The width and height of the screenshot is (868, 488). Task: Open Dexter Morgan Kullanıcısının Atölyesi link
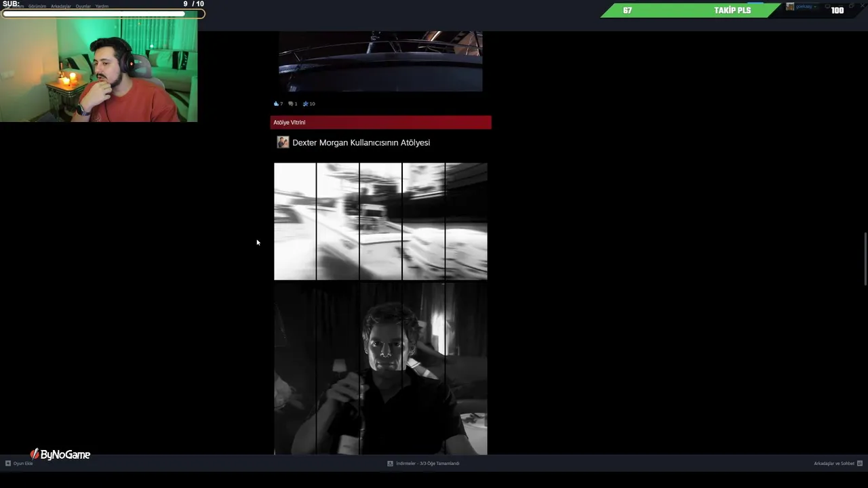(361, 142)
